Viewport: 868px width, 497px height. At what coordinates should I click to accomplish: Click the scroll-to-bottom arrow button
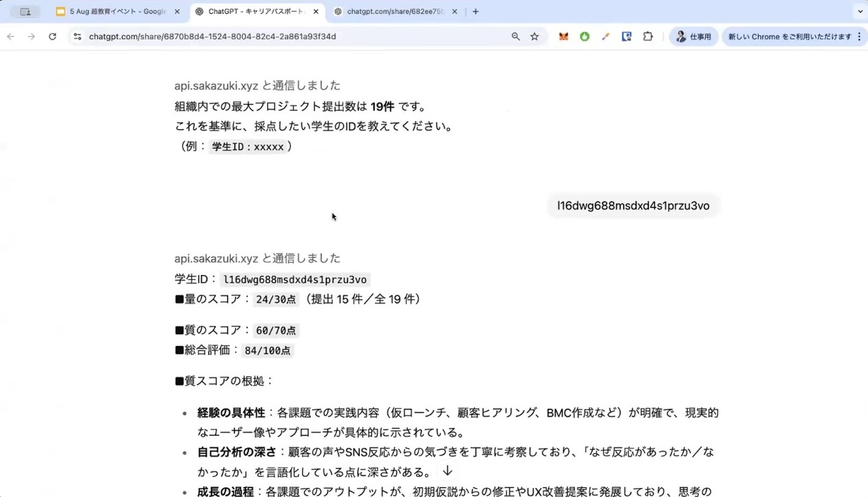pyautogui.click(x=447, y=471)
